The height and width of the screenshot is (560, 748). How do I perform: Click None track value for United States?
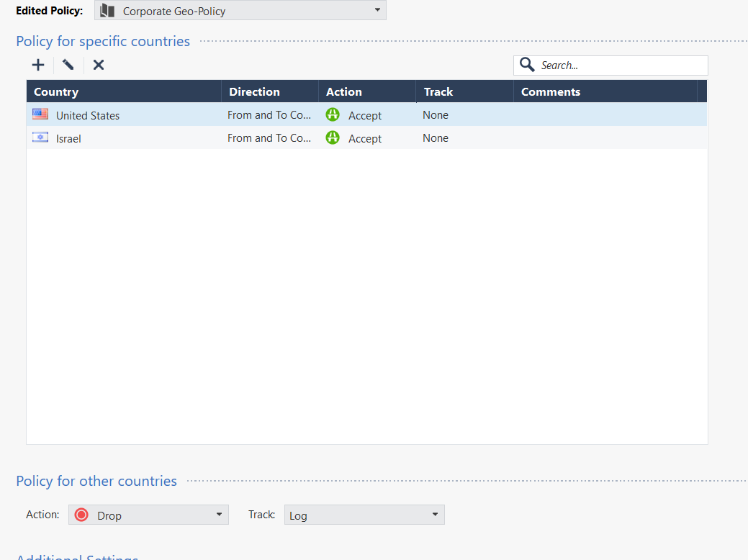[x=436, y=115]
